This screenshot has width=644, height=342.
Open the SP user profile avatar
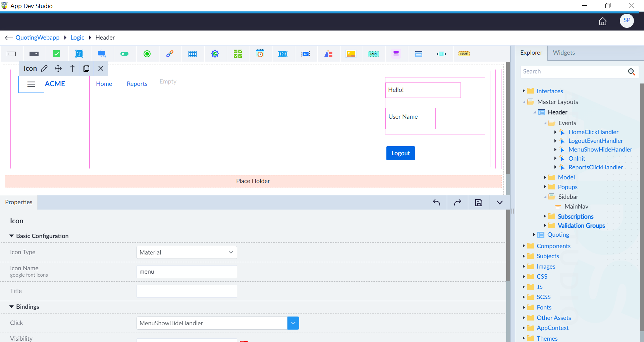point(627,21)
